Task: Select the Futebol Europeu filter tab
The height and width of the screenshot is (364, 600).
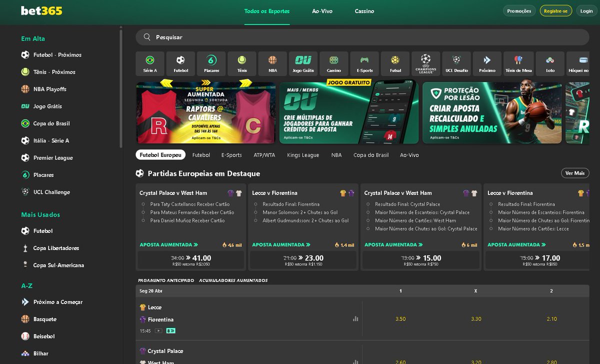Action: 160,155
